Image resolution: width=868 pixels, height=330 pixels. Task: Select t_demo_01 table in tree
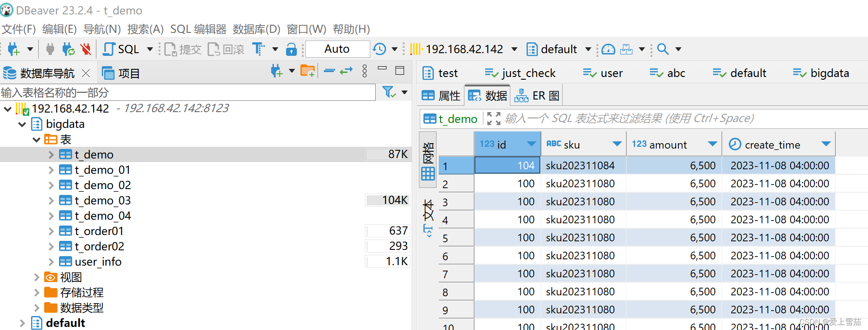(102, 170)
